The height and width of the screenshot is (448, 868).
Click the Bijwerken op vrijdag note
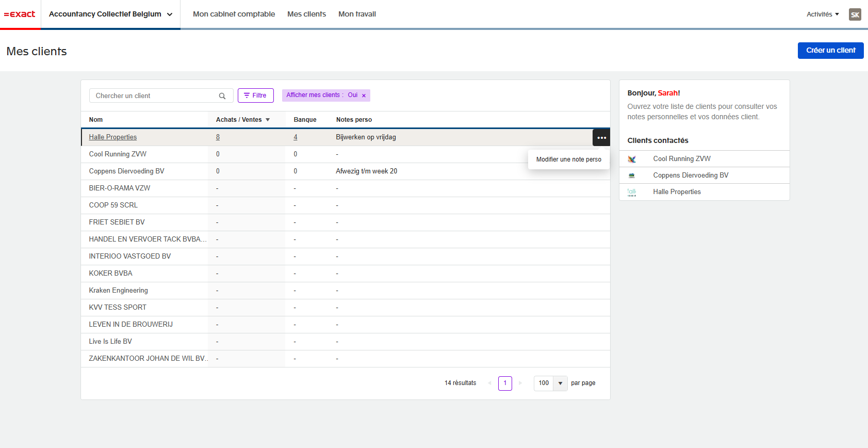pyautogui.click(x=366, y=137)
